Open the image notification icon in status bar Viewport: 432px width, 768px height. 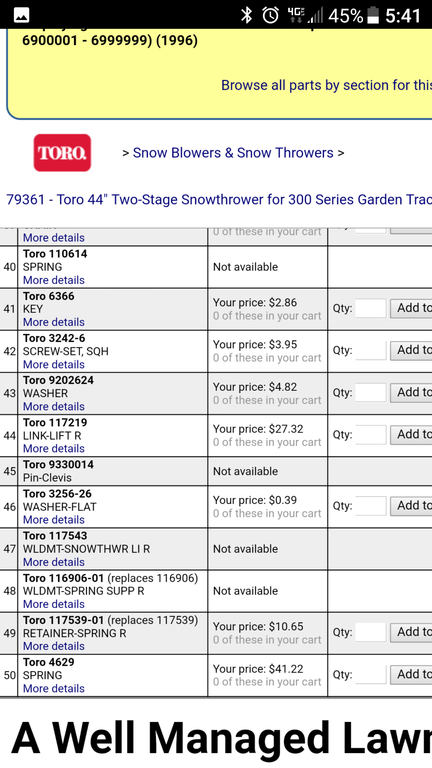tap(22, 15)
